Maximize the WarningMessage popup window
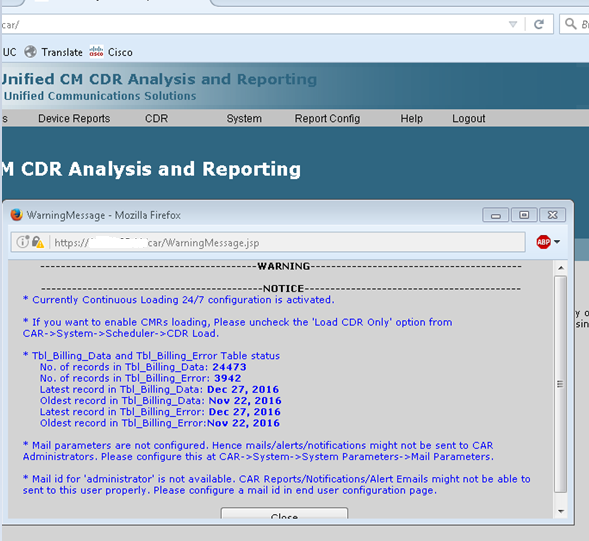Image resolution: width=589 pixels, height=541 pixels. 524,215
